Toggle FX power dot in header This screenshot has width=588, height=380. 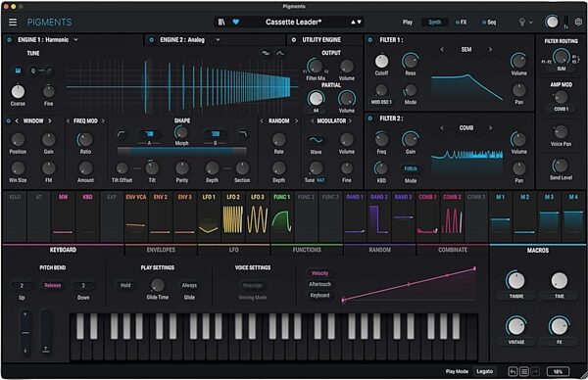click(x=457, y=23)
